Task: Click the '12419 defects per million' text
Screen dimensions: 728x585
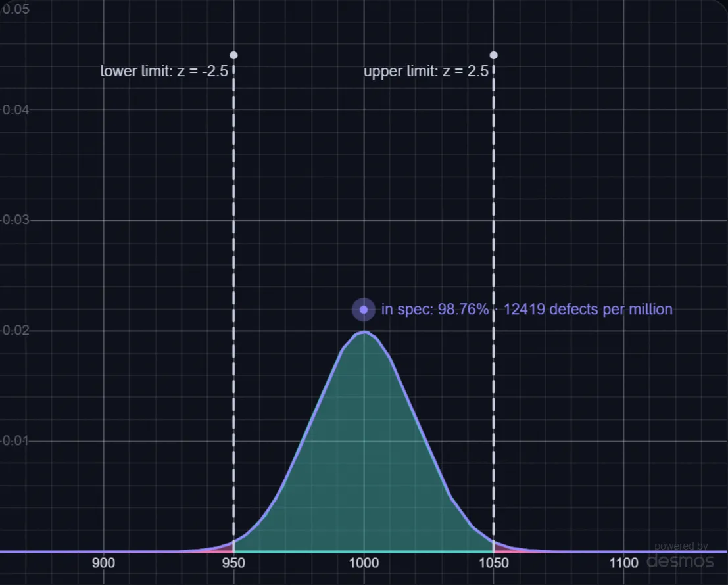Action: [588, 309]
